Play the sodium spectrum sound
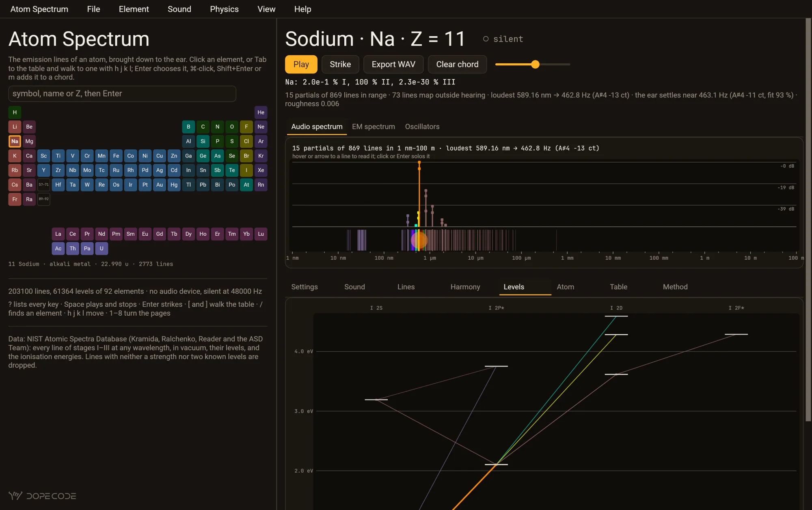 click(301, 64)
